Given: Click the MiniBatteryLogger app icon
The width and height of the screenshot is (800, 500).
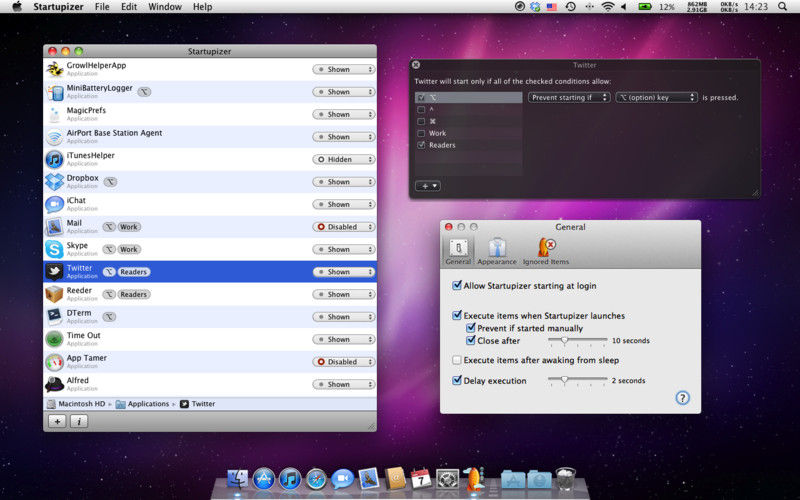Looking at the screenshot, I should [55, 92].
